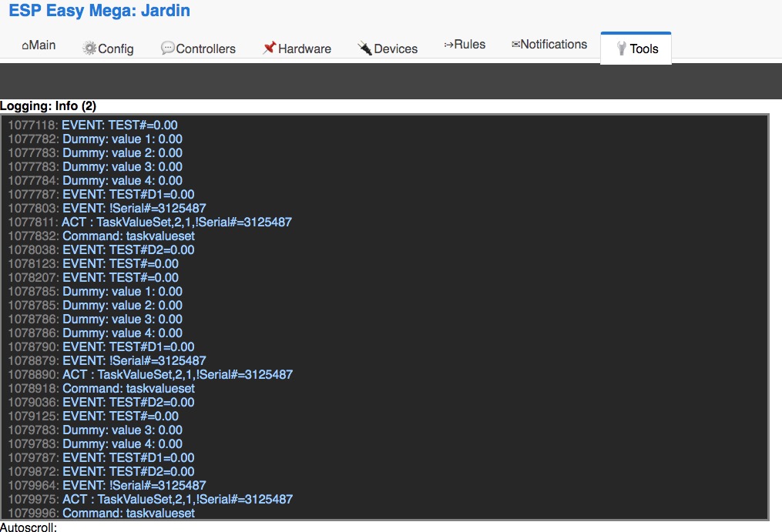Select log line 1079964 EVENT: !Serial#=3125487

(x=107, y=486)
